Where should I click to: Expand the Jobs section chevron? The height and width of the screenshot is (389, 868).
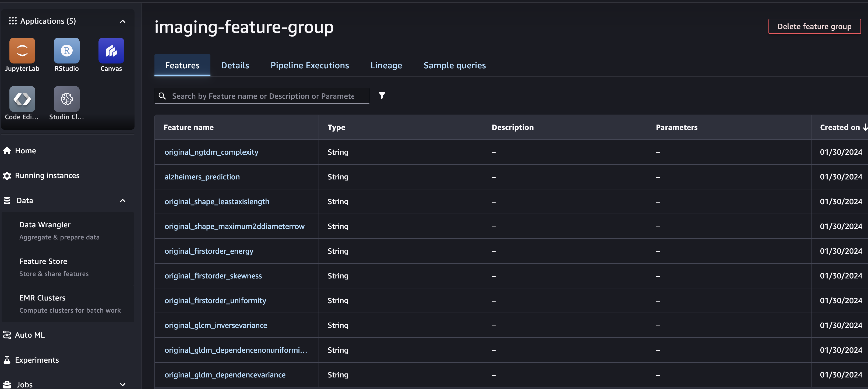coord(123,384)
